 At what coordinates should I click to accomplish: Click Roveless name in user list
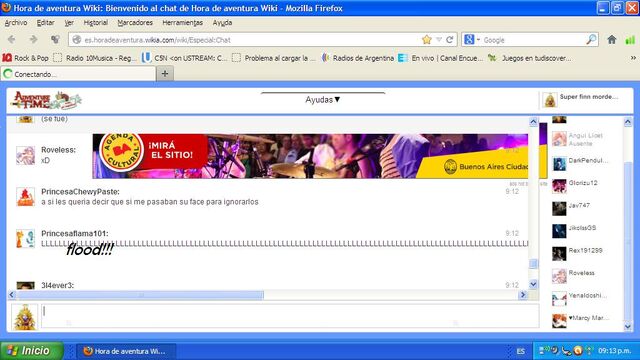(x=582, y=273)
